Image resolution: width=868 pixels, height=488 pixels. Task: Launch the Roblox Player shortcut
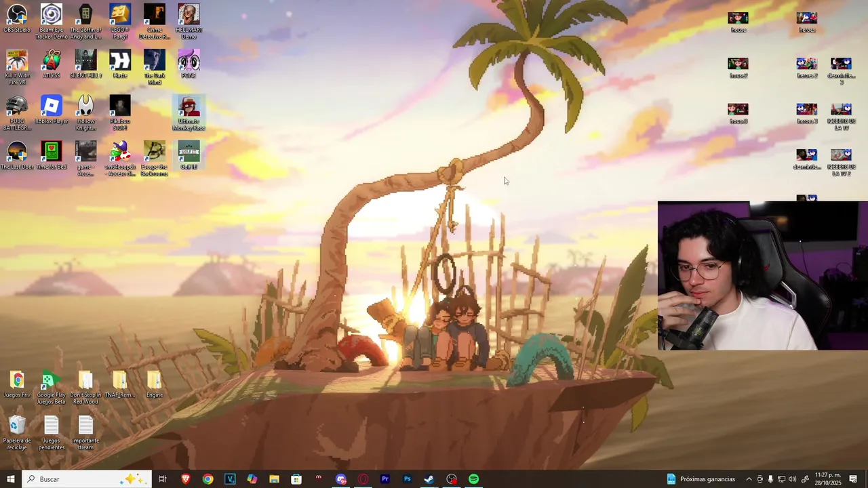tap(51, 110)
